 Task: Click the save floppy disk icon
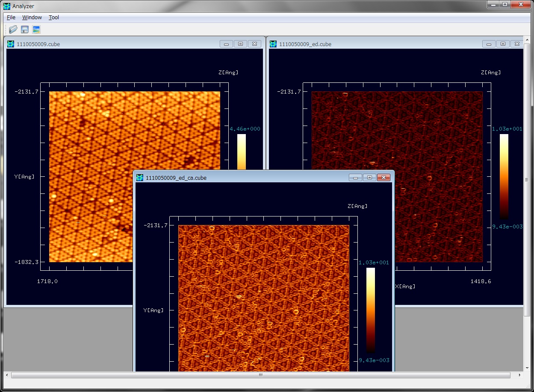tap(25, 29)
